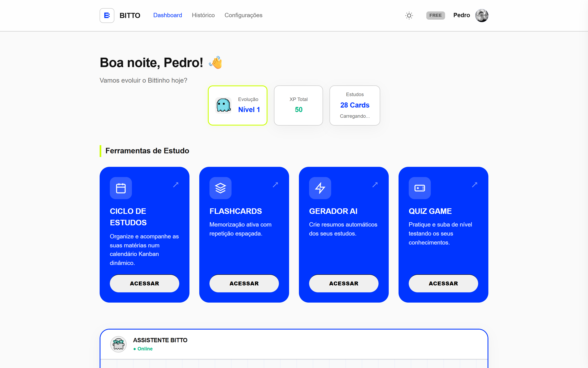Click the Online status indicator
This screenshot has width=588, height=368.
143,349
